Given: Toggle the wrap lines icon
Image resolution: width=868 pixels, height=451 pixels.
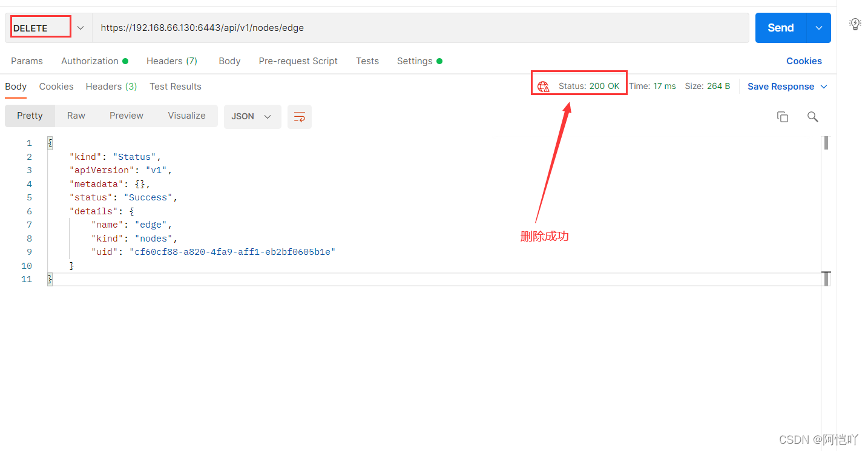Looking at the screenshot, I should (300, 117).
